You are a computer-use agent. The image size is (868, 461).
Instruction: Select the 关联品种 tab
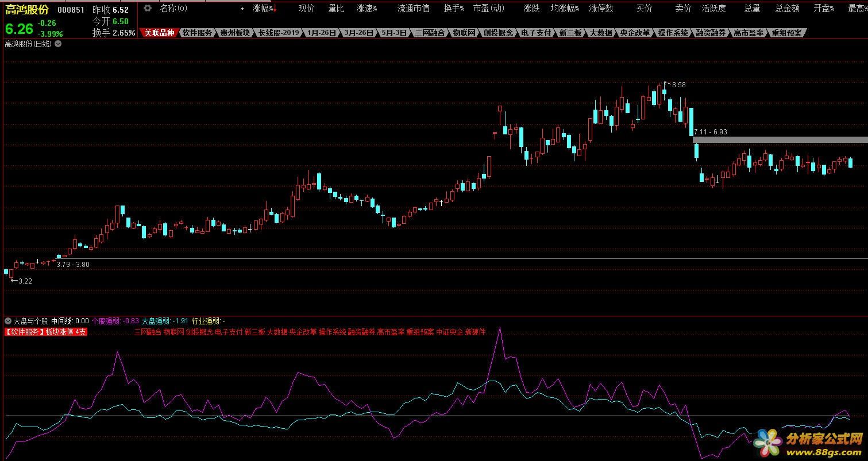click(x=159, y=33)
